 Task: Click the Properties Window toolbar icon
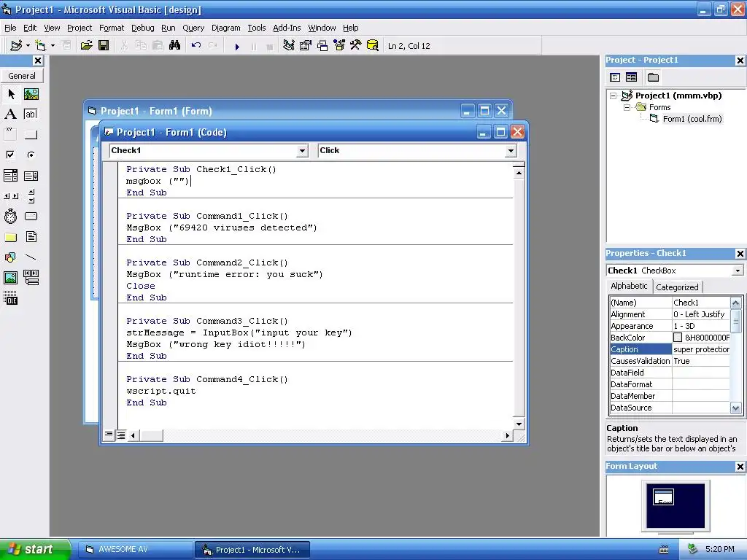coord(306,45)
